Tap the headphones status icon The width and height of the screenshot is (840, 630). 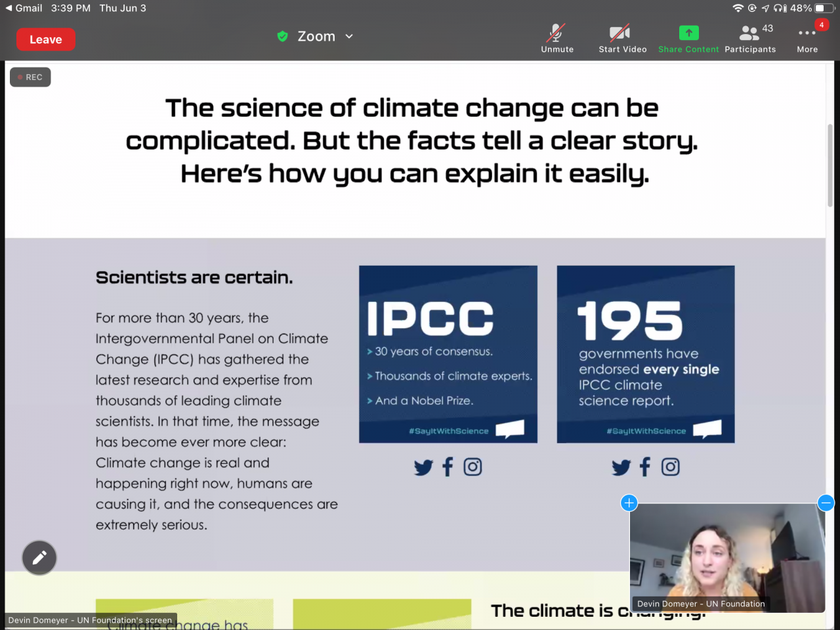tap(780, 8)
